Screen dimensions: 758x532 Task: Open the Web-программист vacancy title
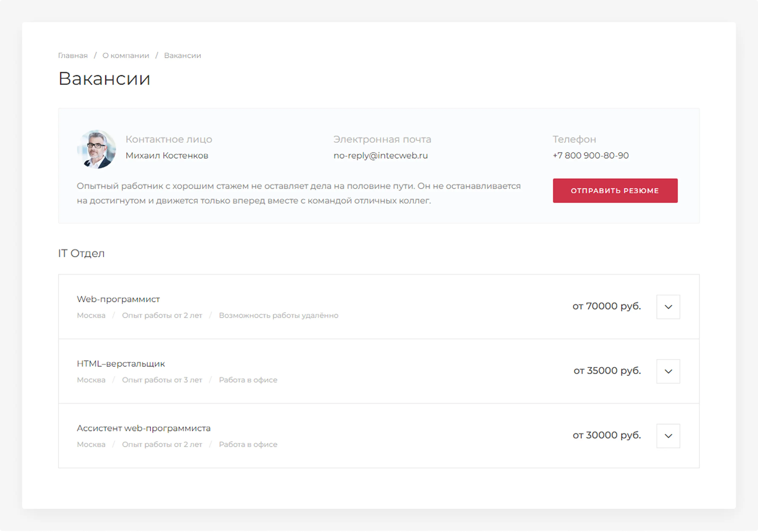[118, 299]
